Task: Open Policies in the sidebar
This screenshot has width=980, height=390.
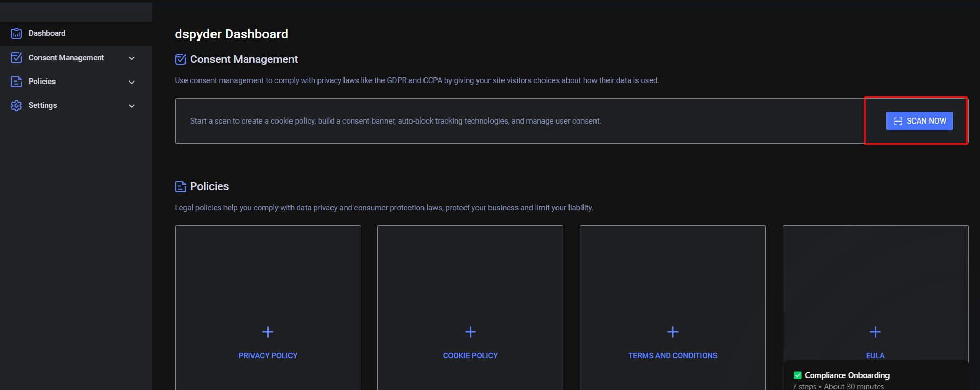Action: tap(76, 82)
